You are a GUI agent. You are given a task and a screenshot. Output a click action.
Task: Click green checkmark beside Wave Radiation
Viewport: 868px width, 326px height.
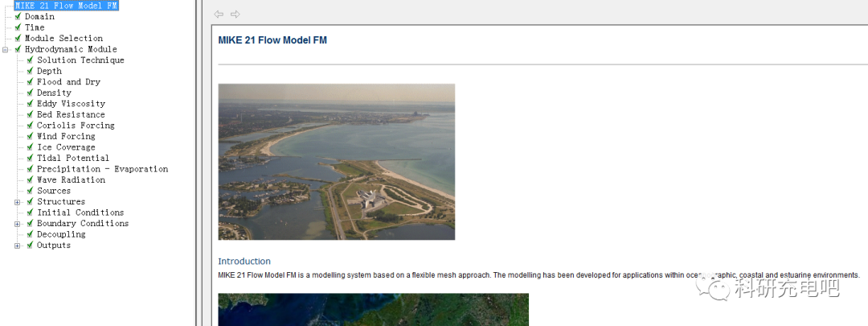pyautogui.click(x=30, y=180)
